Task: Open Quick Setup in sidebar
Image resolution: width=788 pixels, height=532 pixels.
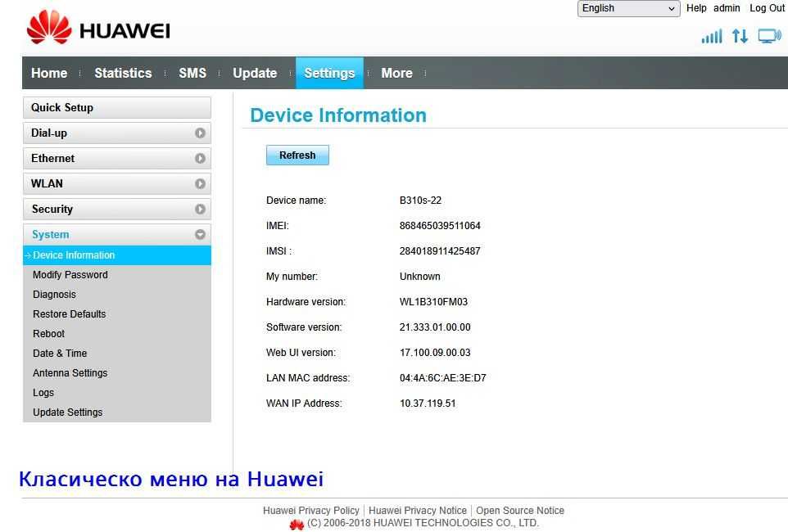Action: (x=117, y=108)
